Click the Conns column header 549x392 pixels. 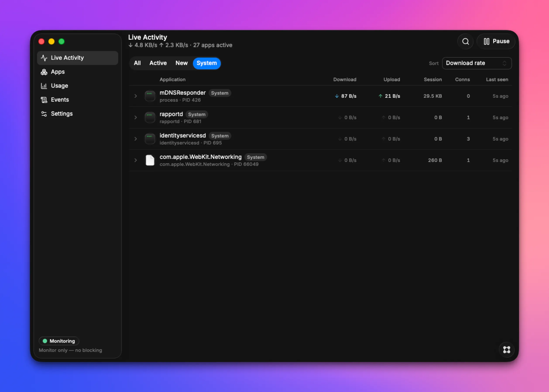pos(463,80)
